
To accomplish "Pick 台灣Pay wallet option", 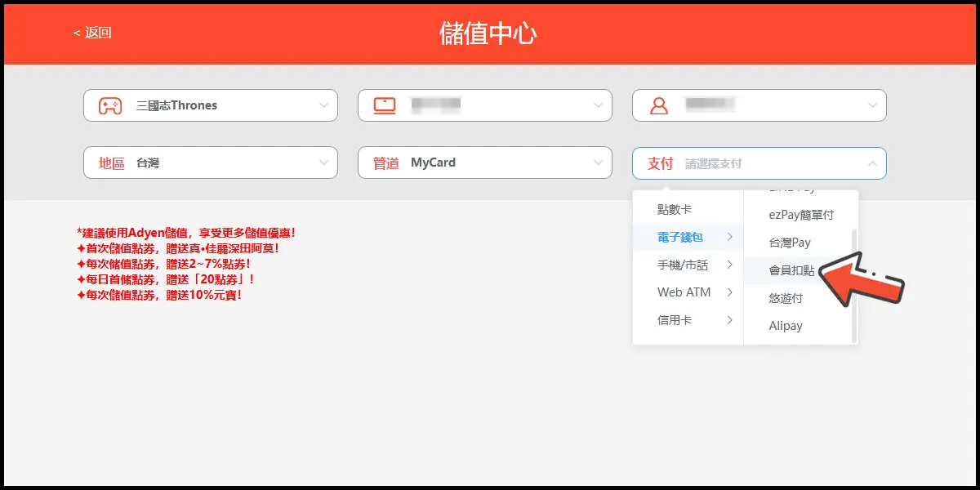I will coord(790,243).
